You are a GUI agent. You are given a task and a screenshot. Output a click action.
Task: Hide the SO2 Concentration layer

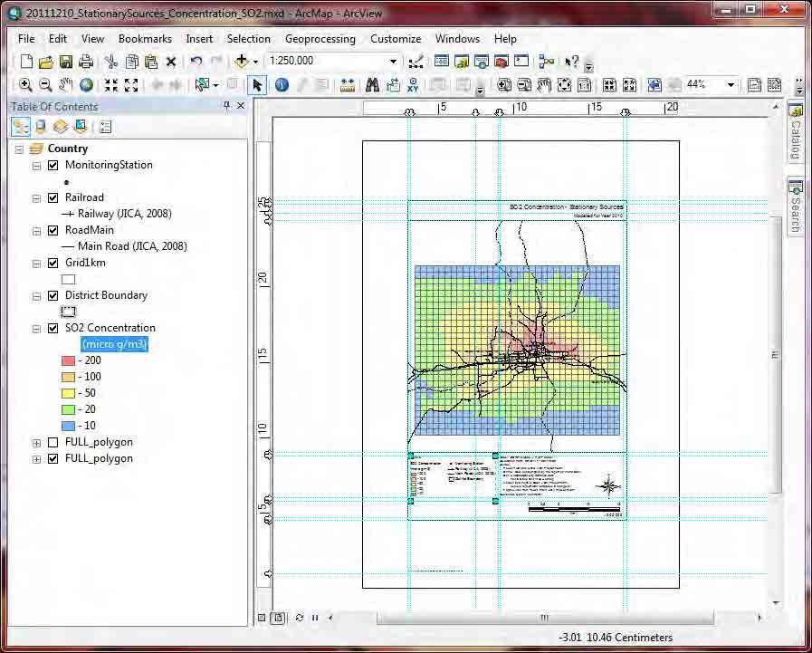[x=53, y=329]
